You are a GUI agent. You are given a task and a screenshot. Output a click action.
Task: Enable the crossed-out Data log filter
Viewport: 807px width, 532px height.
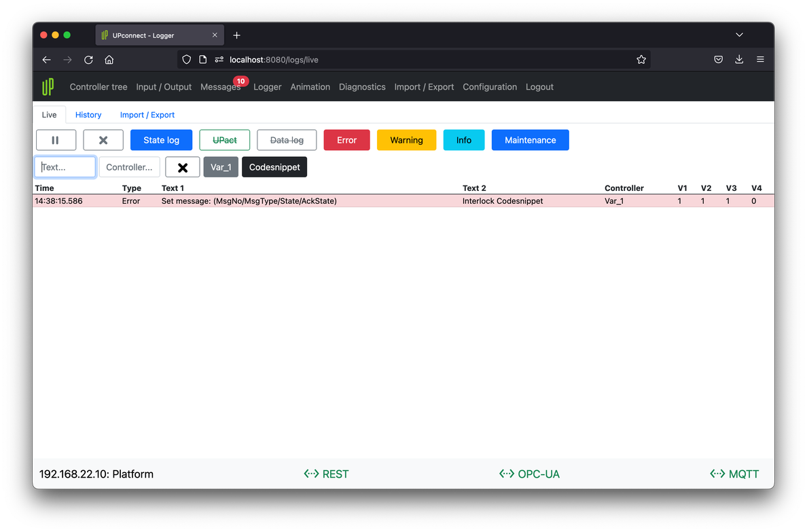point(287,140)
